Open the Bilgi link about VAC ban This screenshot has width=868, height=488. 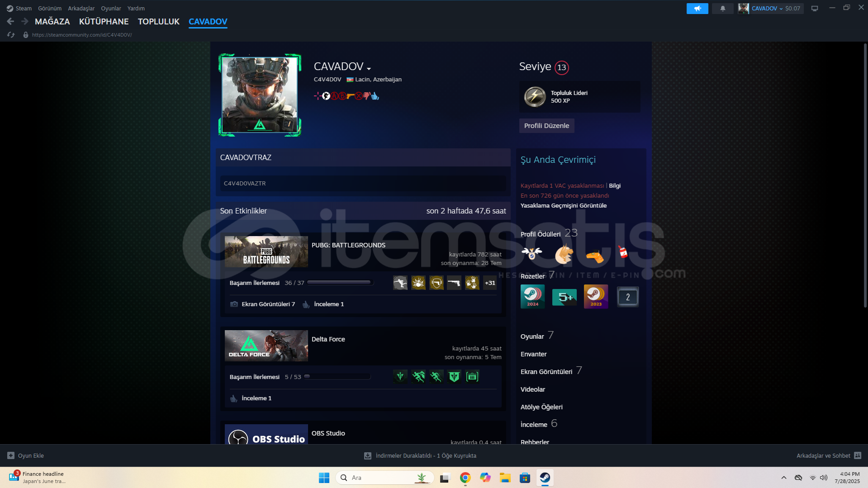(x=615, y=186)
